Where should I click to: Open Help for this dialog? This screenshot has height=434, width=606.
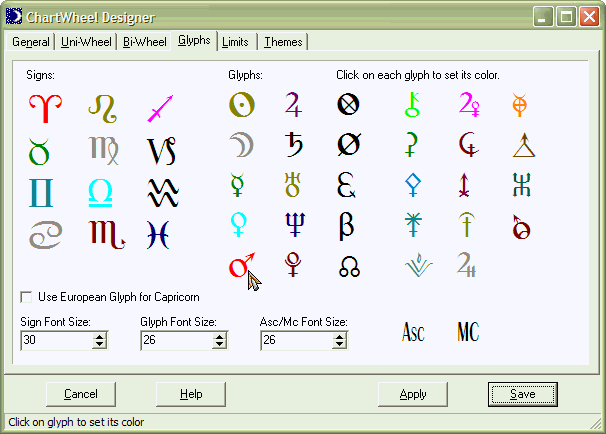point(191,394)
